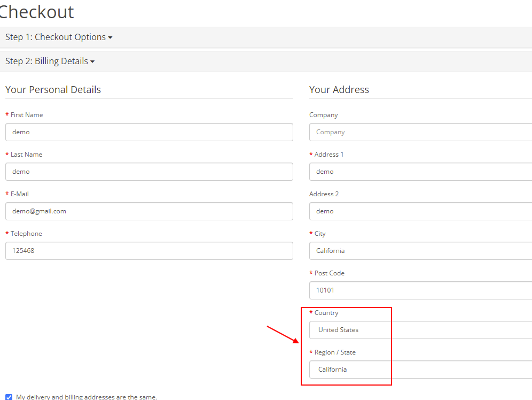Click the Your Address section title

coord(339,89)
